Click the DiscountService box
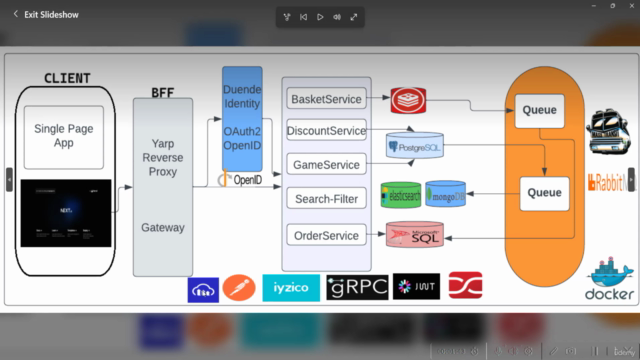 (x=327, y=130)
